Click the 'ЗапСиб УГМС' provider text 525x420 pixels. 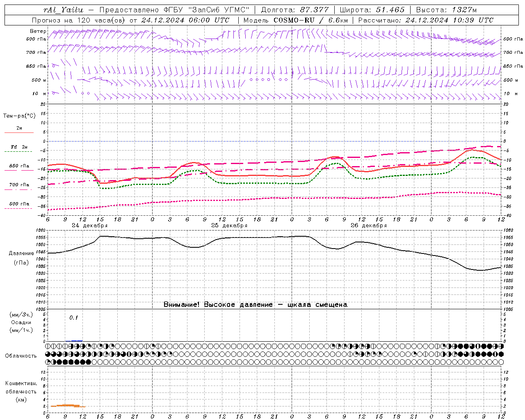[218, 10]
